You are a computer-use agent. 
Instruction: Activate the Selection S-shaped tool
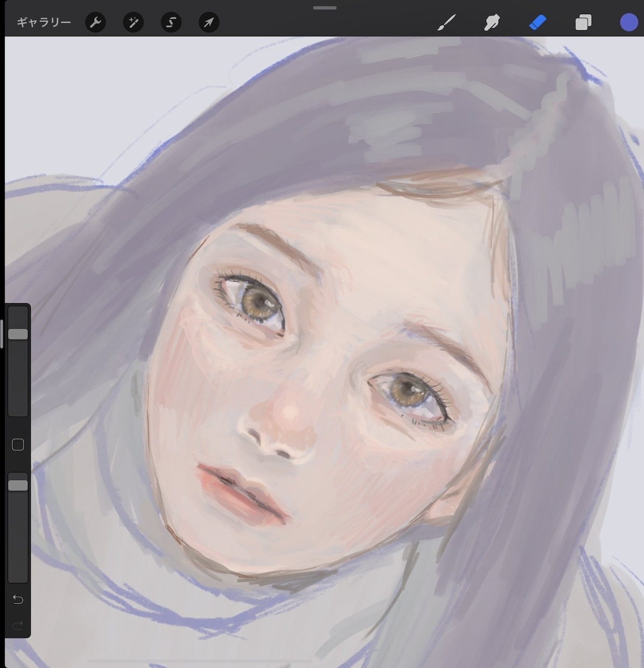point(171,23)
